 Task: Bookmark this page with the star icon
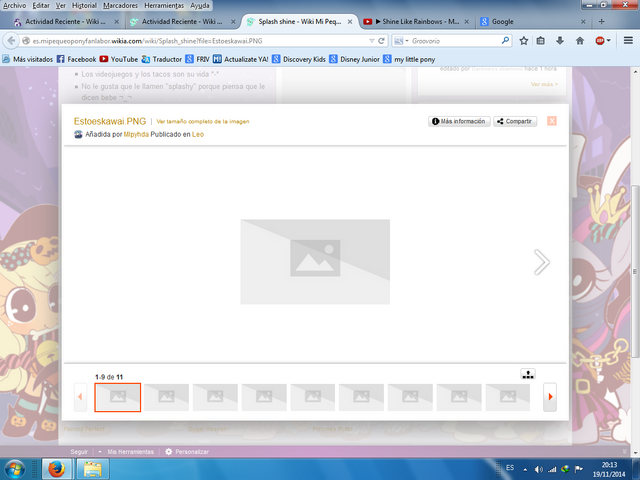tap(524, 40)
